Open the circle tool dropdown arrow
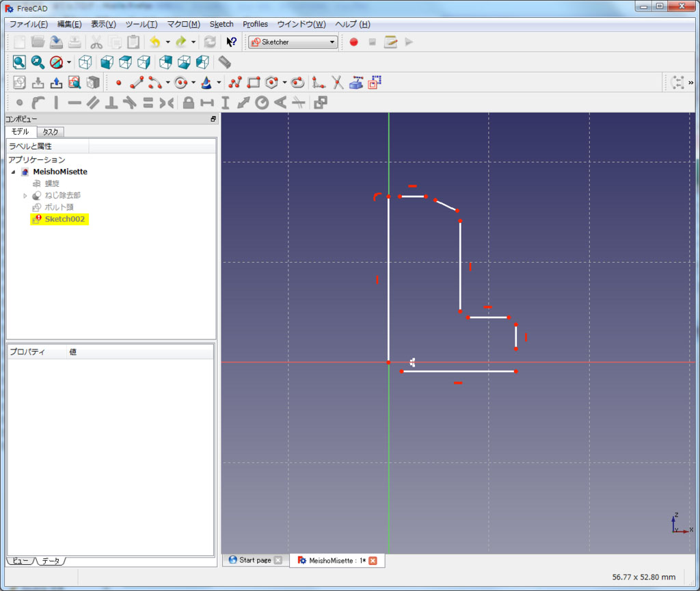 tap(193, 83)
